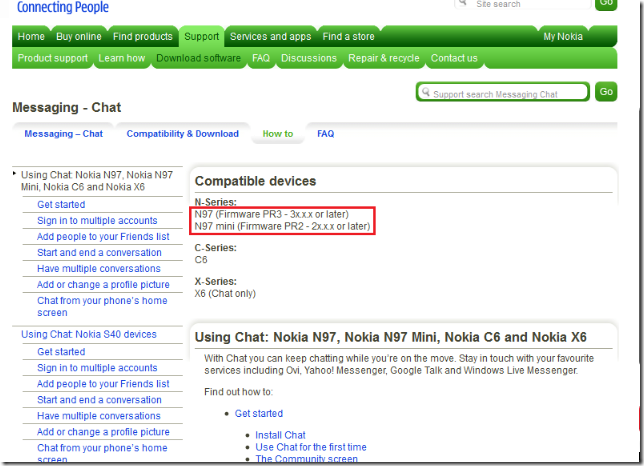The image size is (644, 466).
Task: Go to Find products tab
Action: pos(143,37)
